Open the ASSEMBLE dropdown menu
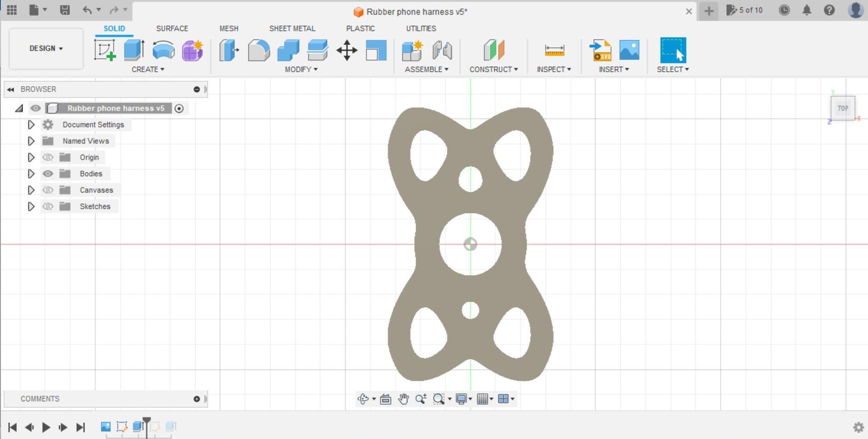 tap(427, 69)
